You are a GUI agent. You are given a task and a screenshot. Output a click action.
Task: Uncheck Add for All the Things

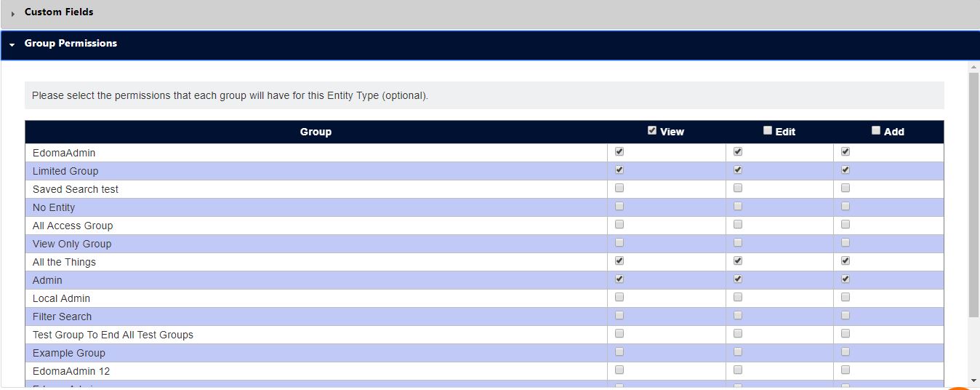point(846,261)
